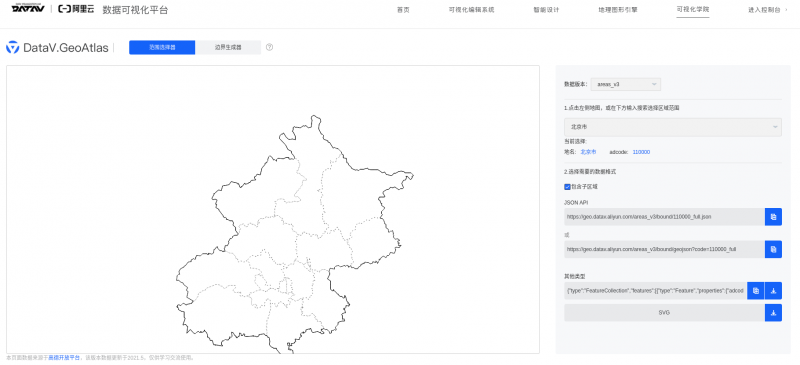Open the help question mark icon
800x365 pixels.
(x=269, y=47)
